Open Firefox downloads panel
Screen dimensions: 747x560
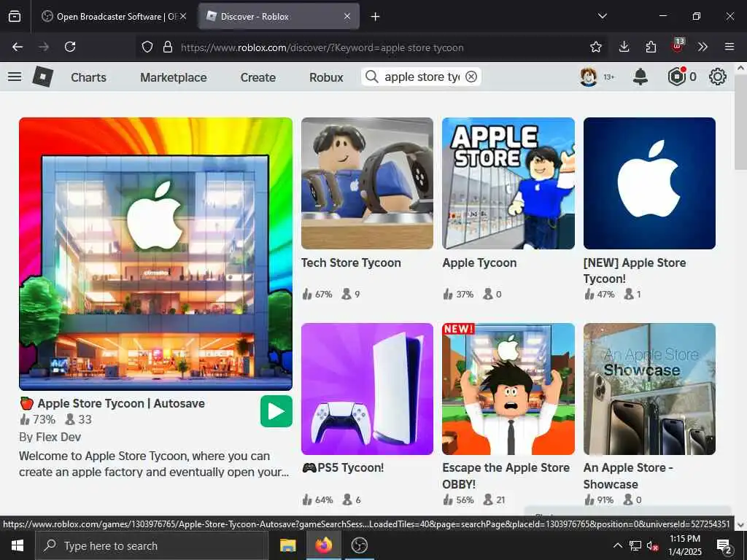tap(624, 47)
